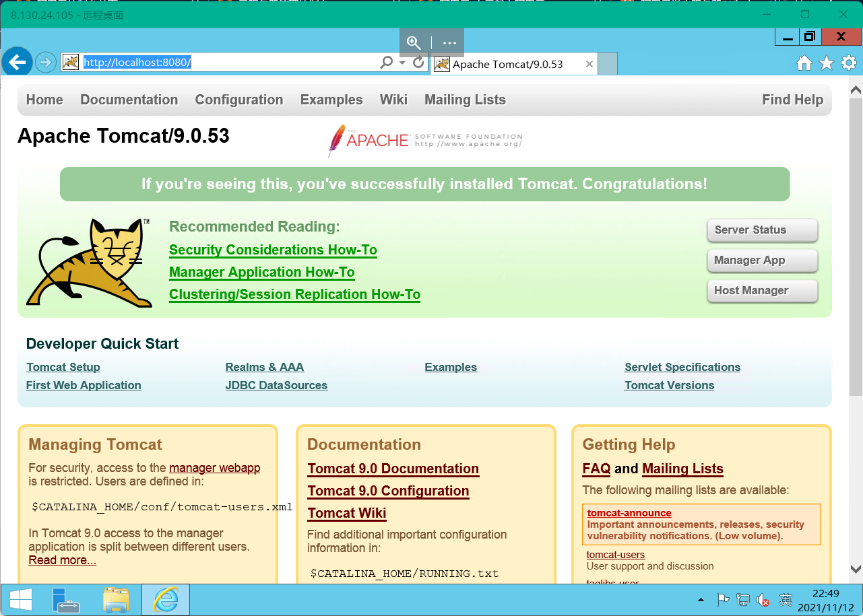Show hidden system tray icons
Viewport: 863px width, 616px height.
(701, 599)
